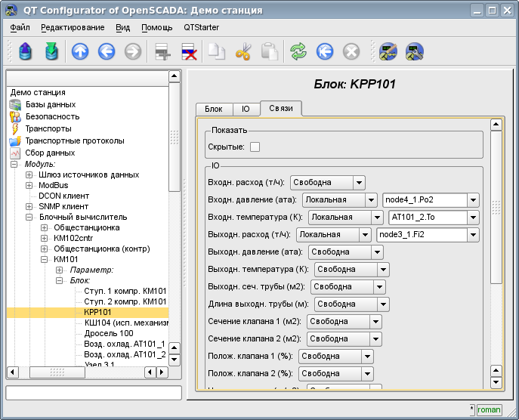The width and height of the screenshot is (519, 420).
Task: Refresh the page with the green arrows icon
Action: coord(298,51)
